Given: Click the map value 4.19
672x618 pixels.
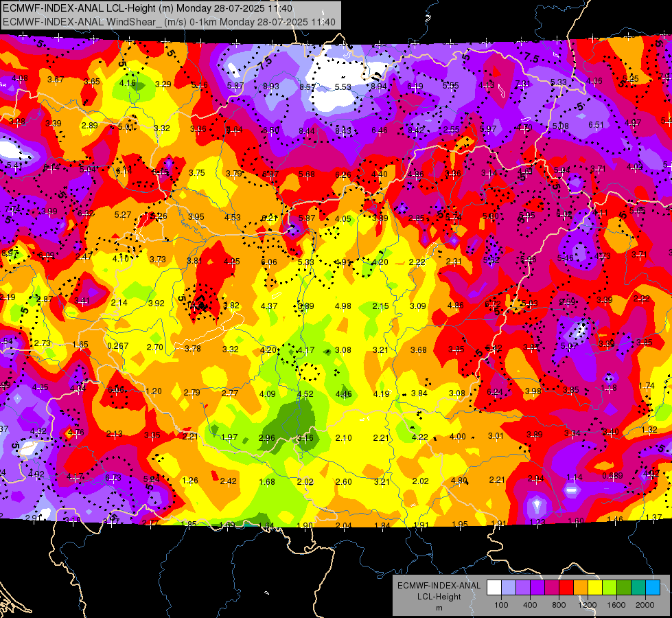Looking at the screenshot, I should click(x=382, y=393).
